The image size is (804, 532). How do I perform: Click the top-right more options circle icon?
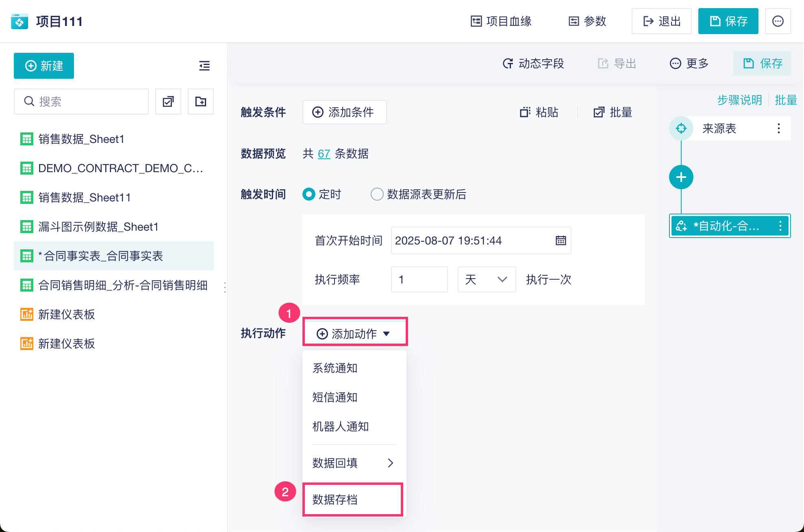point(778,21)
